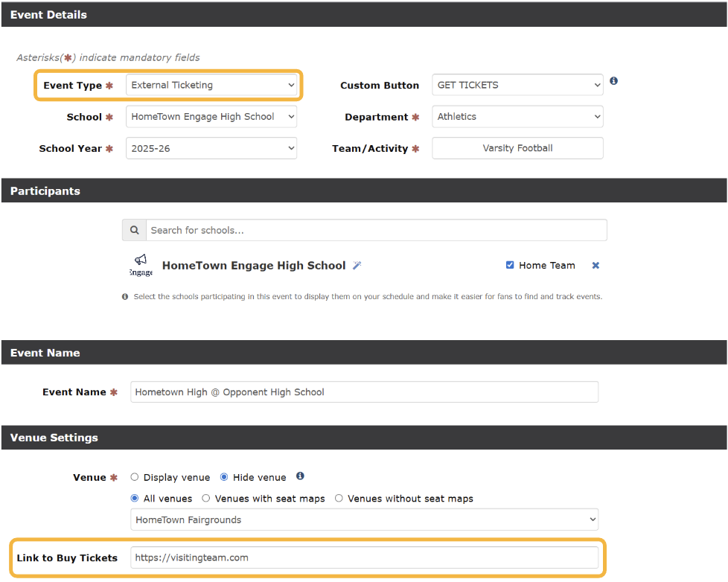Click the Search for schools field
Screen dimensions: 728x582
376,230
